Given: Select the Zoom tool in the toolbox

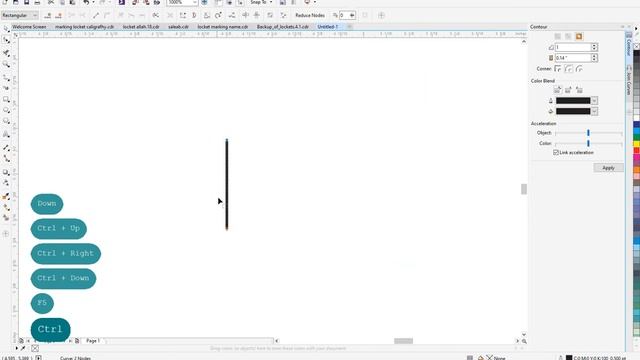Looking at the screenshot, I should [x=6, y=64].
